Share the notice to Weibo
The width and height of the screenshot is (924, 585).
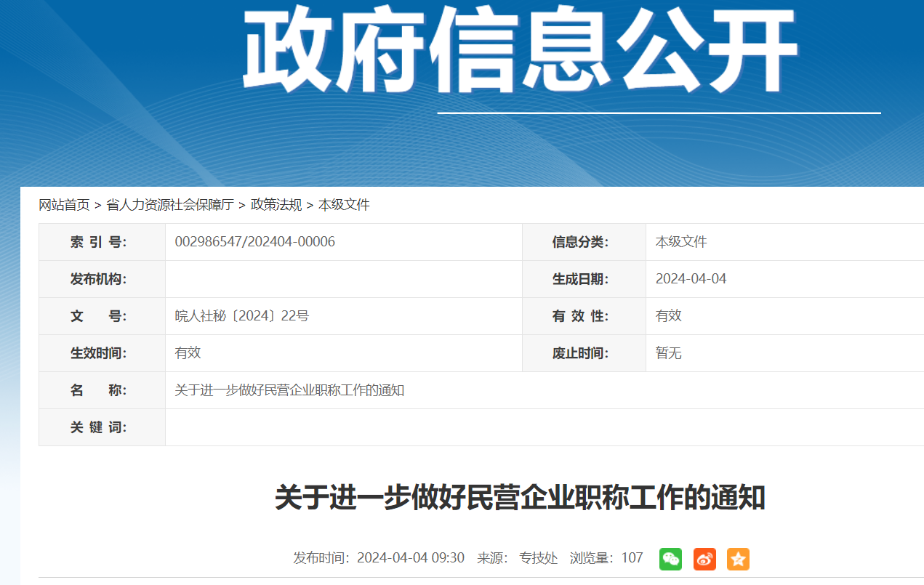(x=704, y=559)
